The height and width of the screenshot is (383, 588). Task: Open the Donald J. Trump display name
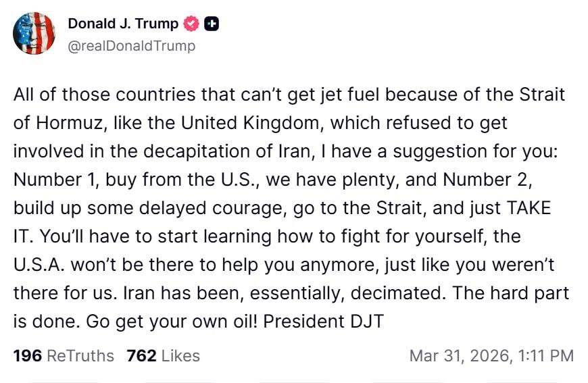123,24
